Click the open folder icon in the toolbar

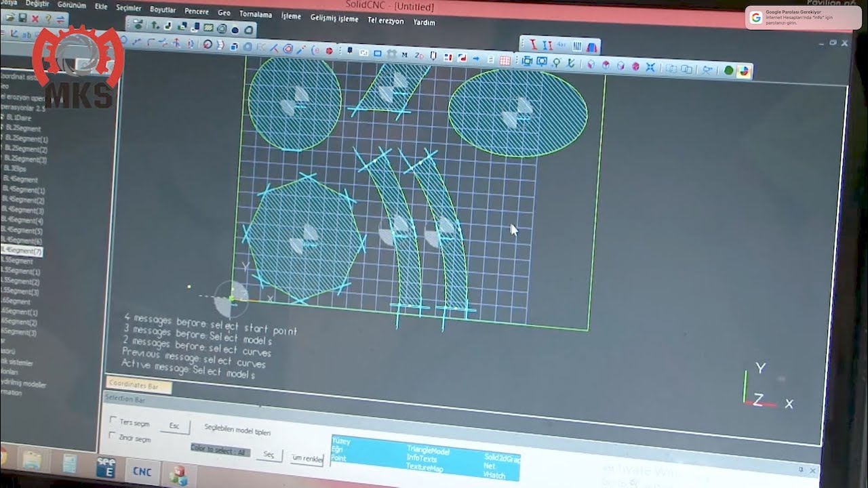tap(9, 17)
